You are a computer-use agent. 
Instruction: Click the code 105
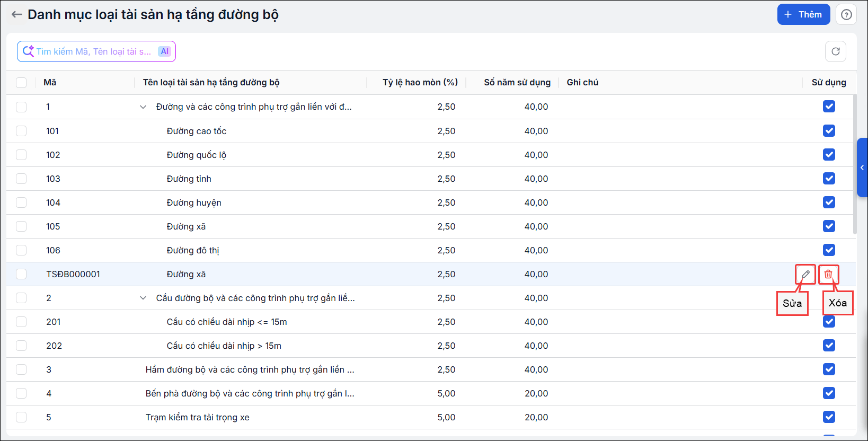[53, 226]
